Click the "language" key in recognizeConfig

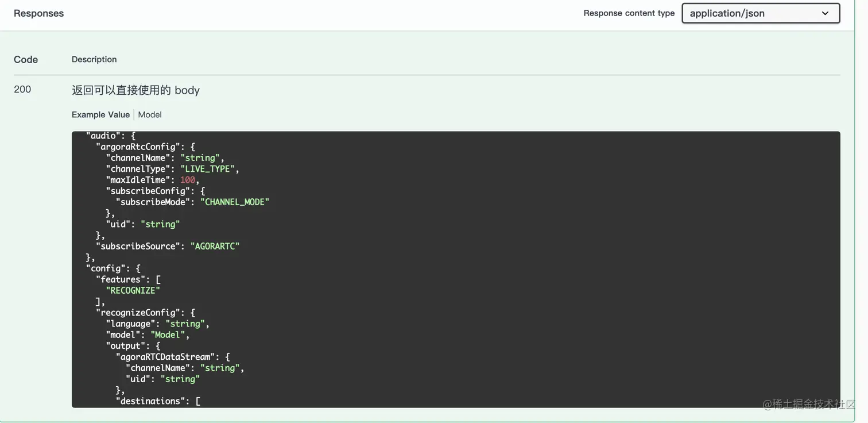[x=131, y=324]
